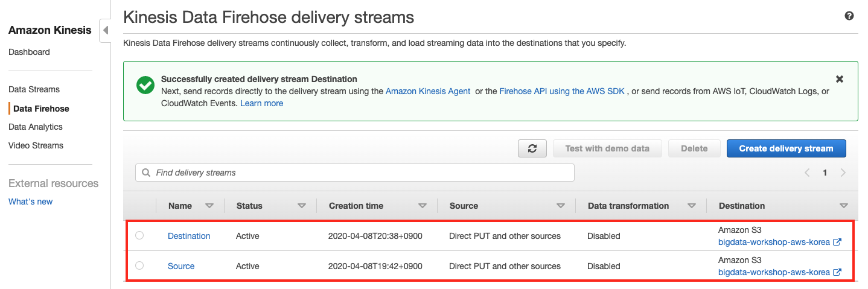
Task: Go to previous page arrow
Action: tap(807, 173)
